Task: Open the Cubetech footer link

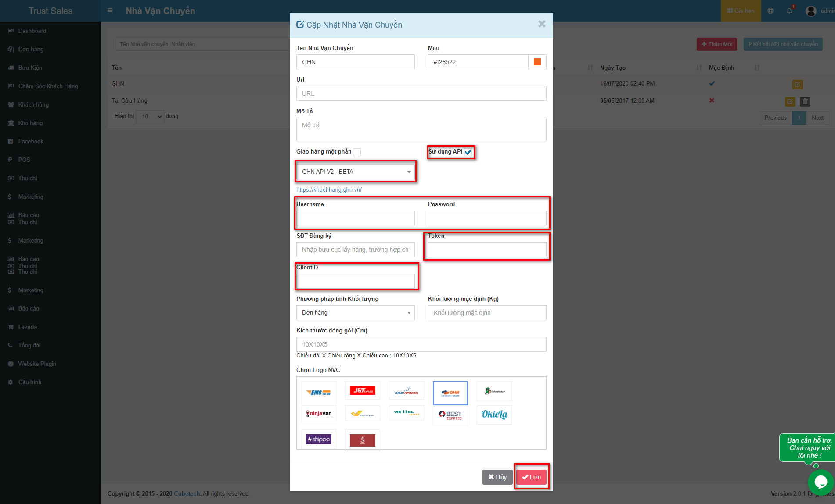Action: [187, 493]
